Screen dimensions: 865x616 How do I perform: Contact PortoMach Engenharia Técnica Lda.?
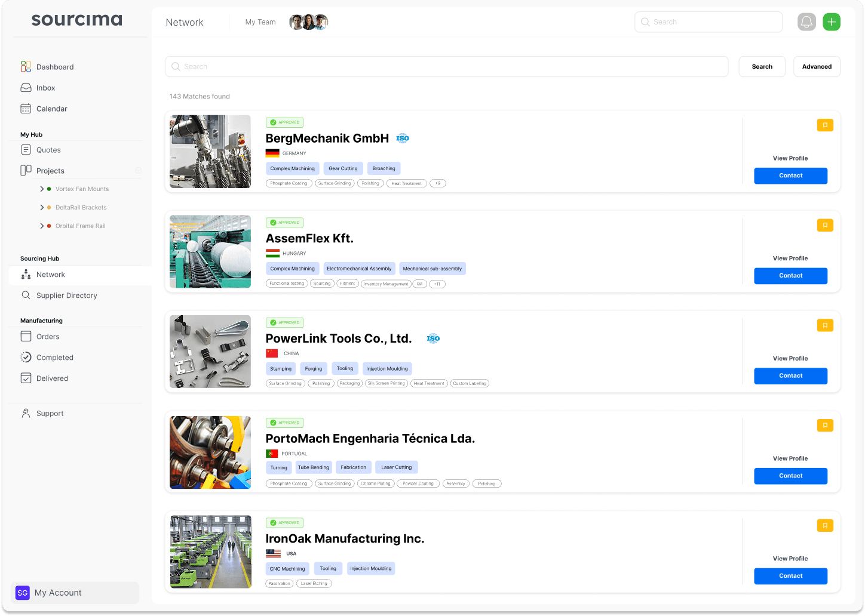coord(791,476)
